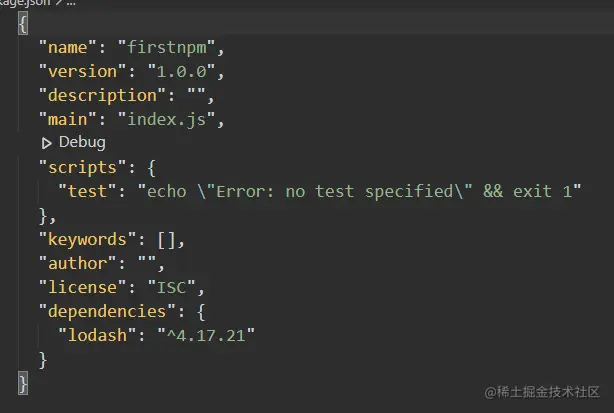The image size is (614, 413).
Task: Click the "^4.17.21" lodash version
Action: [x=206, y=335]
